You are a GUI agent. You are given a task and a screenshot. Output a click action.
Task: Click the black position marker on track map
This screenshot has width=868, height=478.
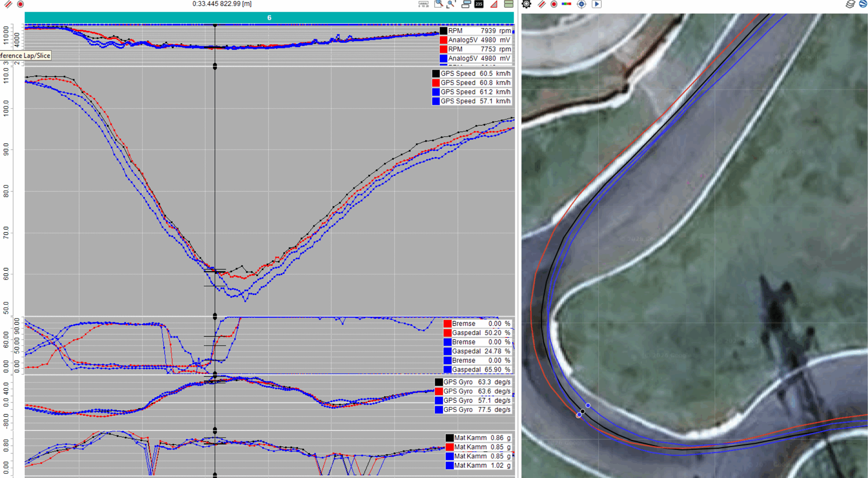(x=583, y=412)
